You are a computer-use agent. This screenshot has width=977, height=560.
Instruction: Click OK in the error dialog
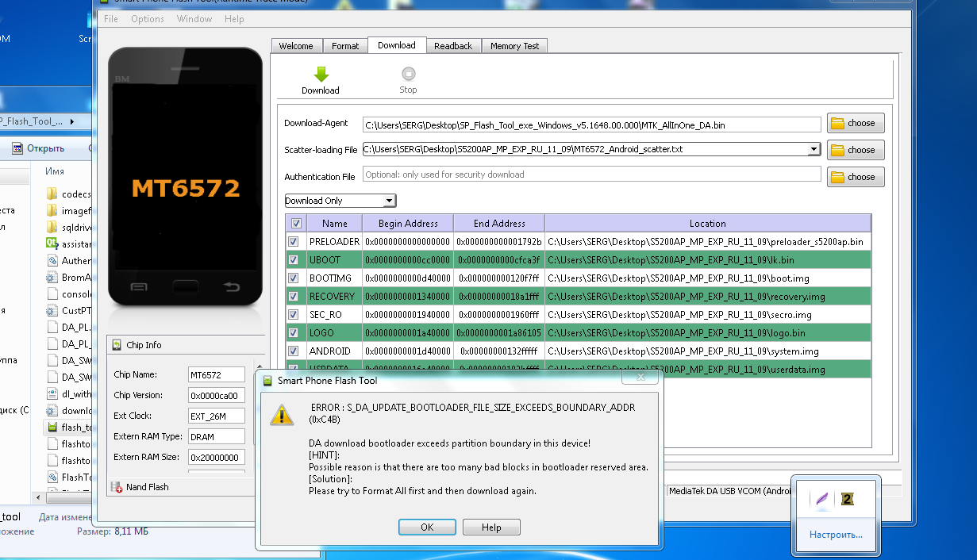pos(427,527)
